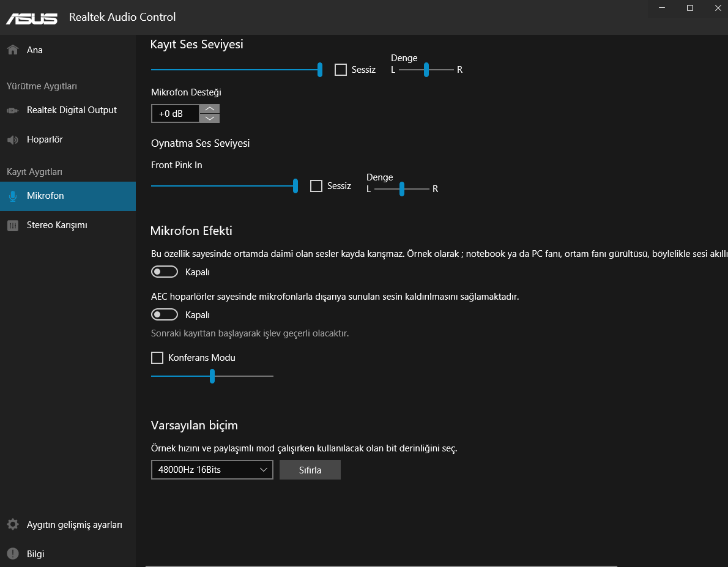Enable the Konferans Modu checkbox
This screenshot has height=567, width=728.
[x=157, y=358]
